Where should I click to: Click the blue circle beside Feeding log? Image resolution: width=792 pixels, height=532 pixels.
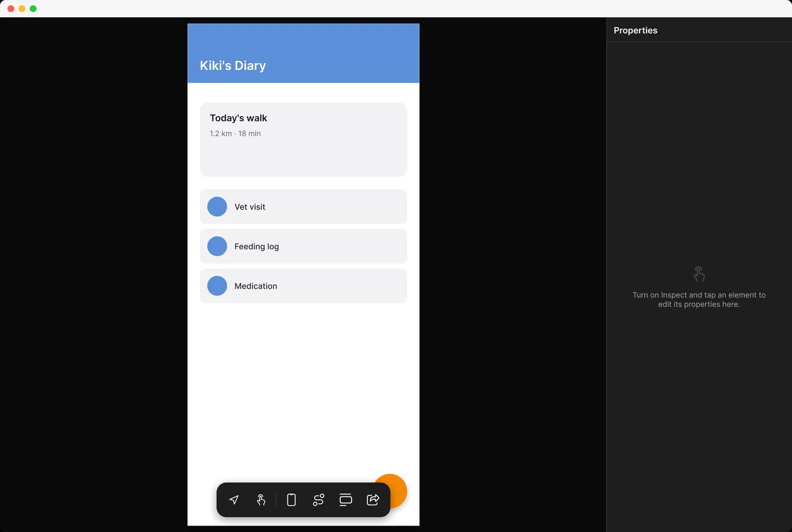[x=217, y=246]
